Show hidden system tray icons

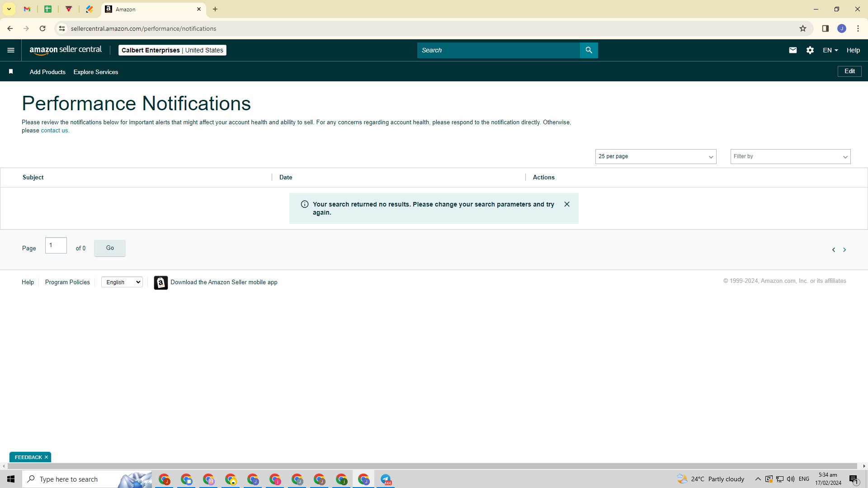tap(758, 479)
